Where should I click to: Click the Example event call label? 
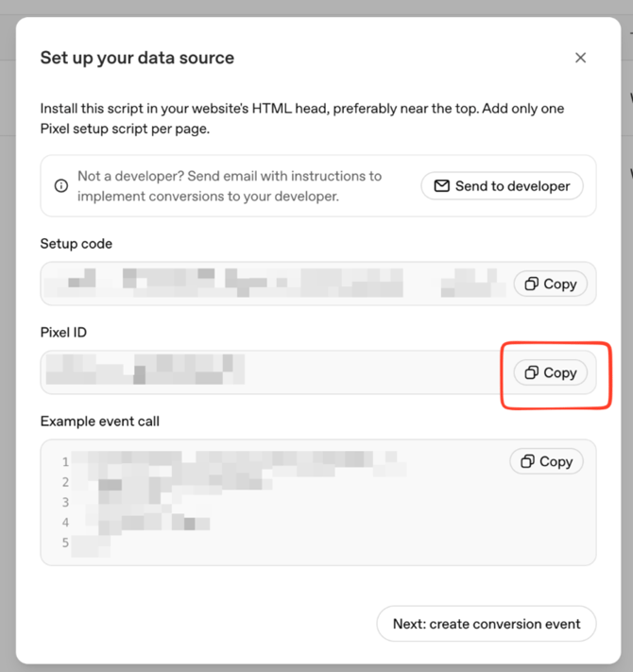point(100,422)
